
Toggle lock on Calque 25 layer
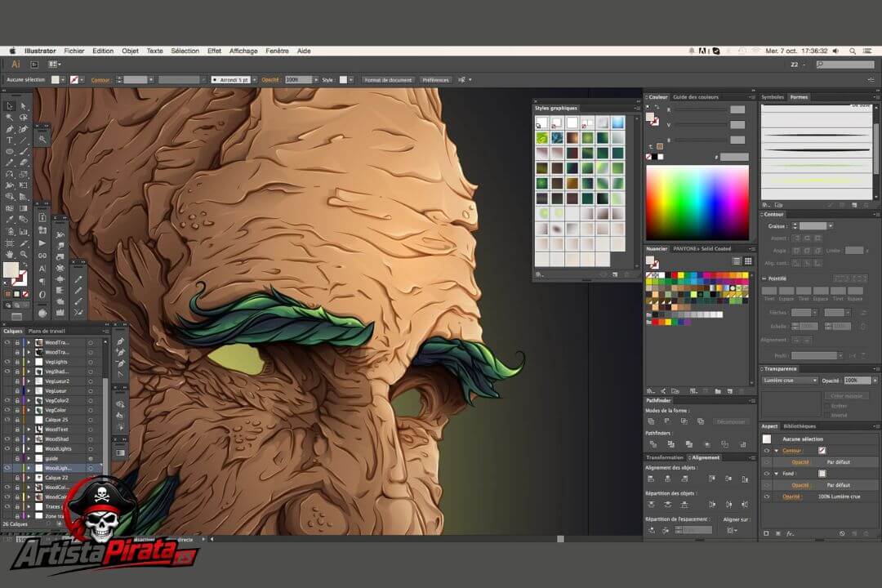pos(17,420)
